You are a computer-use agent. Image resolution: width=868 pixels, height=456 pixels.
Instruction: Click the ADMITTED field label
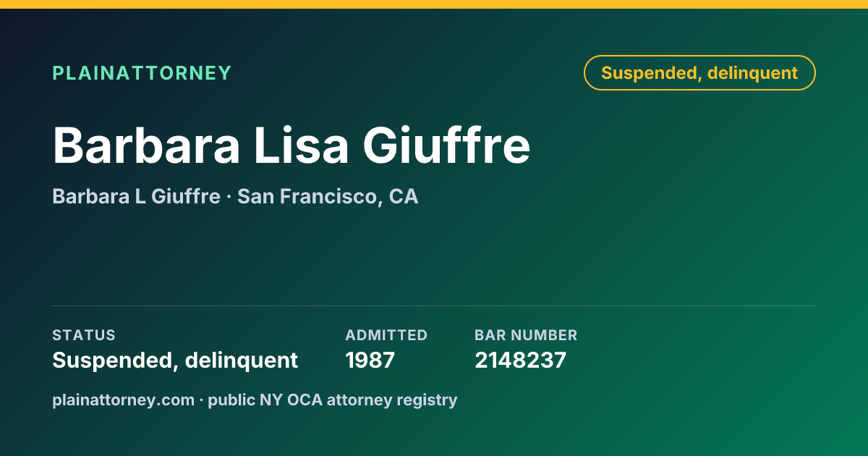(x=386, y=335)
